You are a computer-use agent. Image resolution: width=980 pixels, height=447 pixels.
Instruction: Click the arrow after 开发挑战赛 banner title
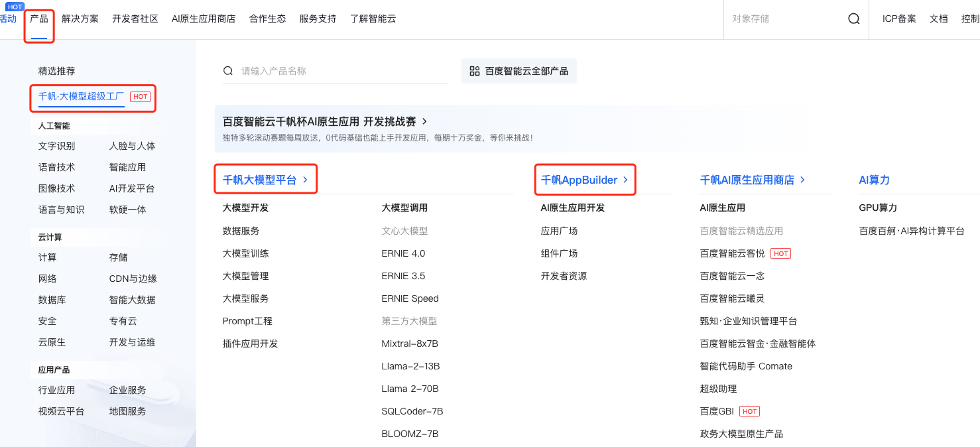[x=424, y=121]
